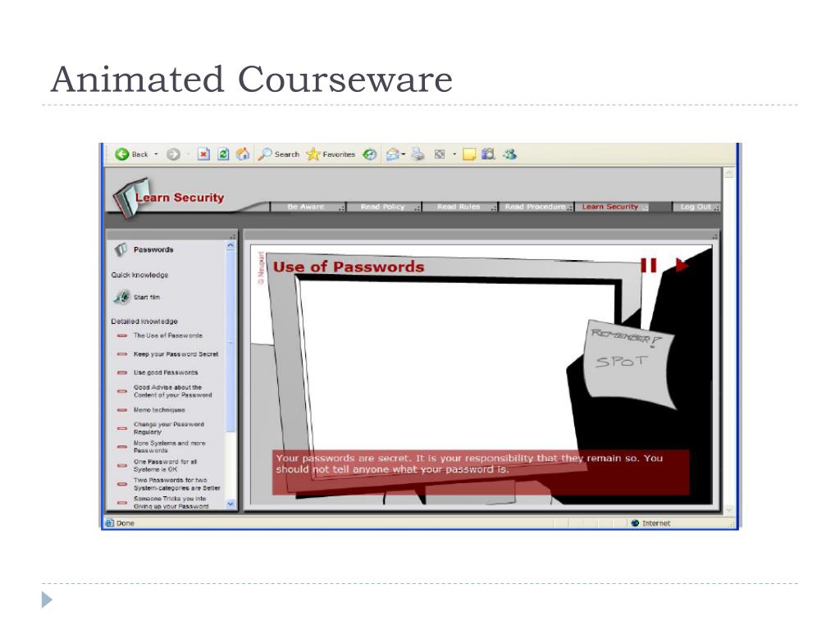Click the Refresh page icon
Image resolution: width=840 pixels, height=630 pixels.
[x=223, y=154]
